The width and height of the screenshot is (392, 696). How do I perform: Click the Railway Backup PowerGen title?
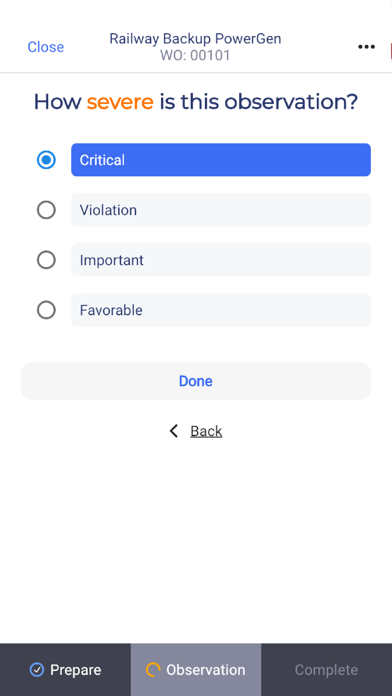[195, 39]
